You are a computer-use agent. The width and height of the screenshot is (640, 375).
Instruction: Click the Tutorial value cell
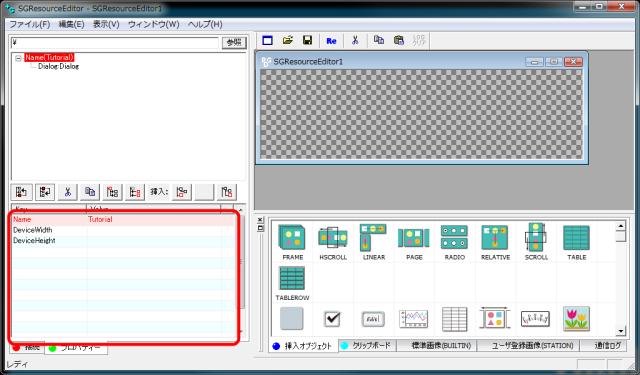[154, 220]
